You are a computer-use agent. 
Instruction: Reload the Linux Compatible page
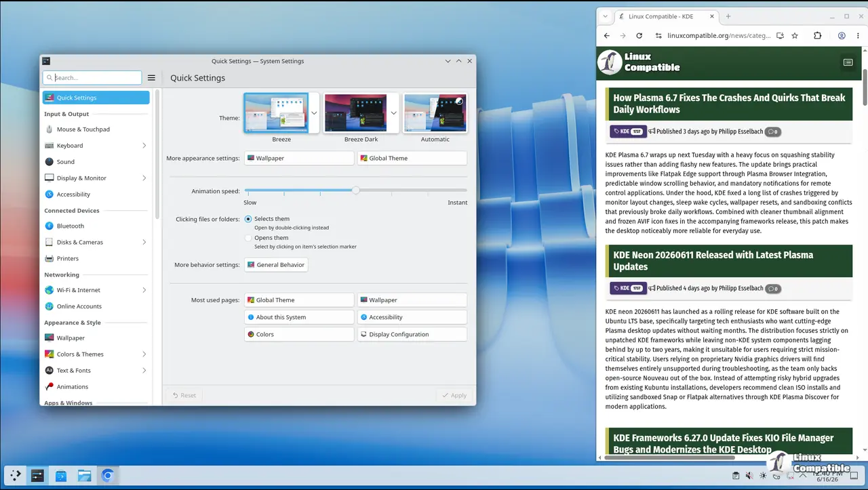[x=639, y=36]
